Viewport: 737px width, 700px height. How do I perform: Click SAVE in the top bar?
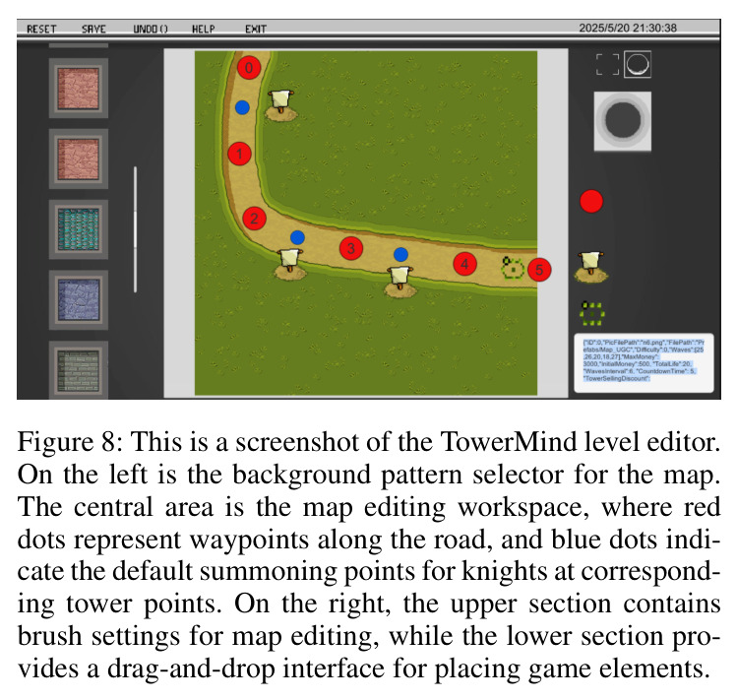coord(93,30)
